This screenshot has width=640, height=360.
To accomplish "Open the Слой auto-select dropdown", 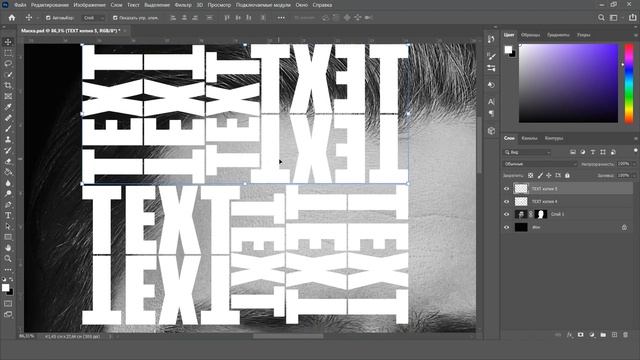I will click(x=93, y=18).
